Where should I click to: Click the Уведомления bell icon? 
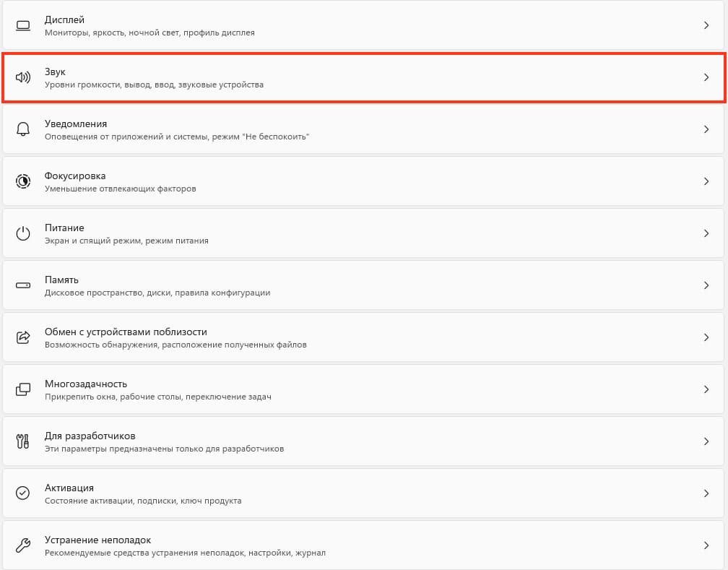pos(23,129)
